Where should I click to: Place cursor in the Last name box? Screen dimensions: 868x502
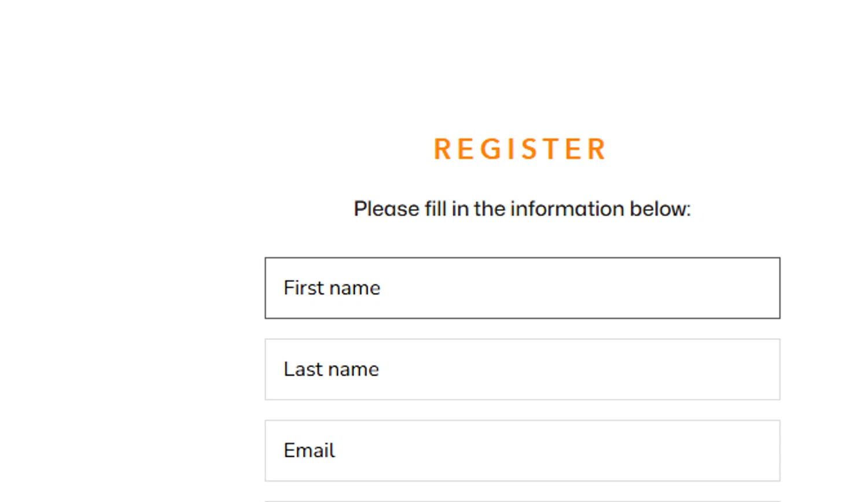[x=522, y=369]
